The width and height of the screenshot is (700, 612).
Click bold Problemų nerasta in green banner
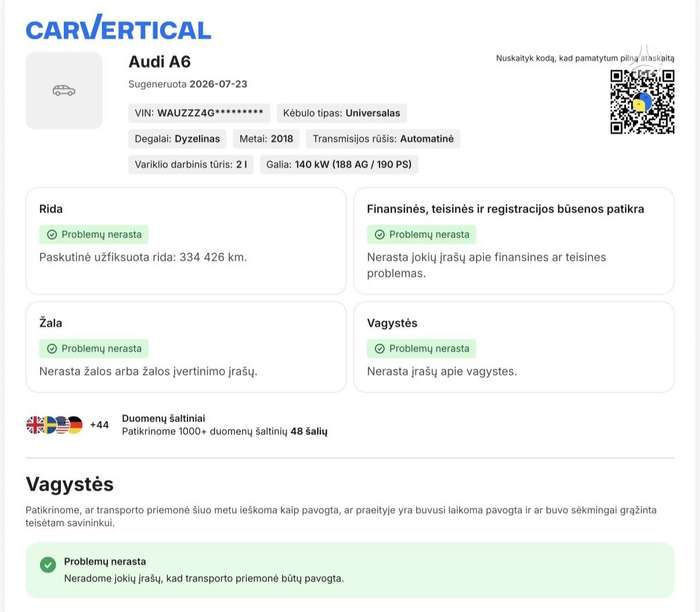(x=105, y=562)
